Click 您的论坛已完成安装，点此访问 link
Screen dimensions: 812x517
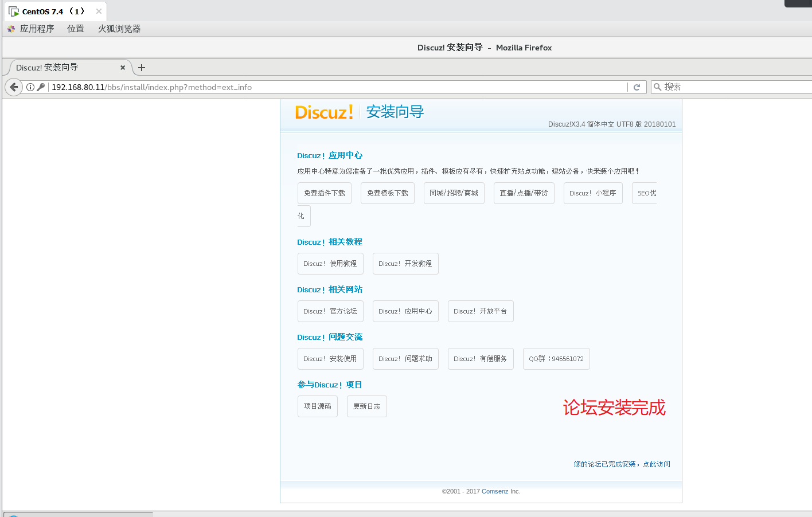point(622,464)
